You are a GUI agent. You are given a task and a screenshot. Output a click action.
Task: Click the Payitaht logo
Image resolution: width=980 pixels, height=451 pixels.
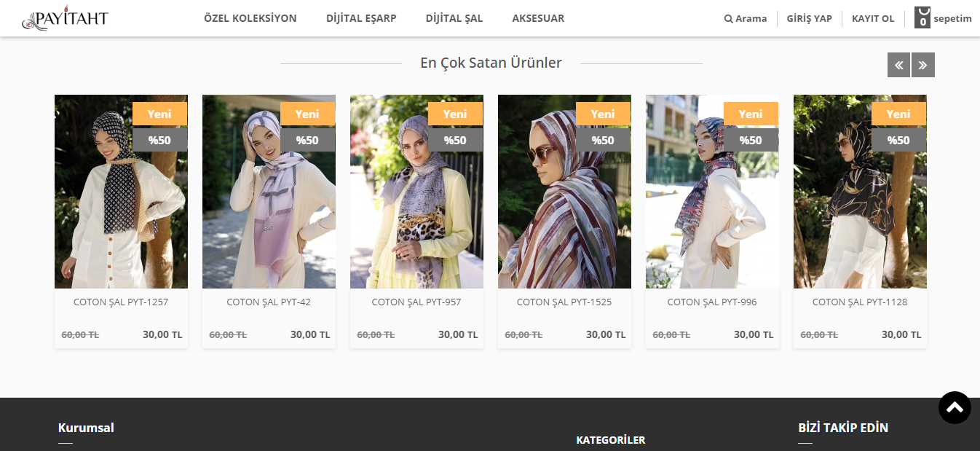pos(65,19)
